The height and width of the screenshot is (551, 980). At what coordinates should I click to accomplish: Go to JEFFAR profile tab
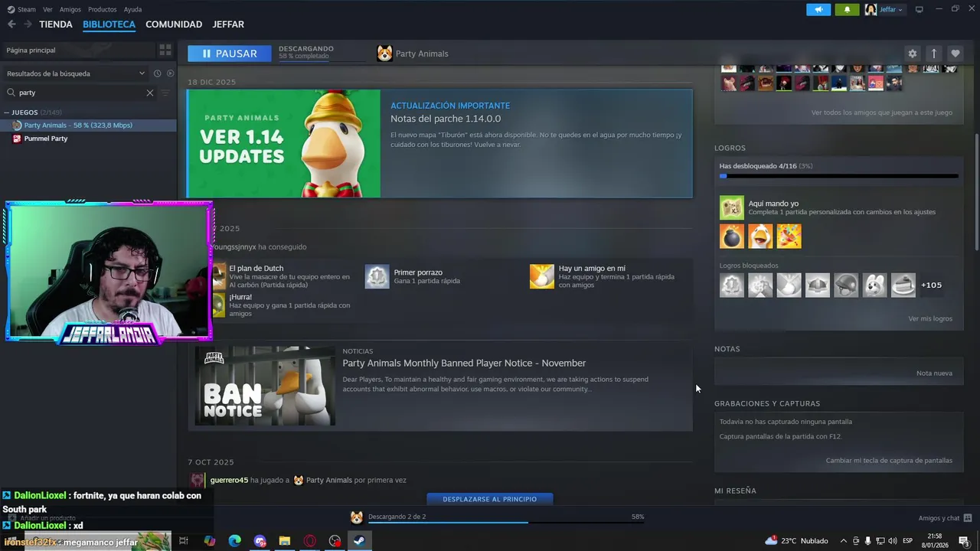(228, 24)
